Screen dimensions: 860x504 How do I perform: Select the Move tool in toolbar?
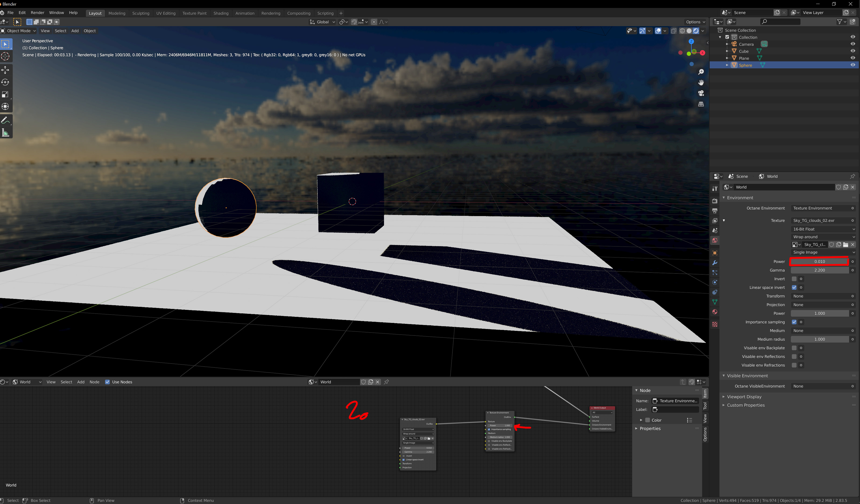tap(5, 70)
